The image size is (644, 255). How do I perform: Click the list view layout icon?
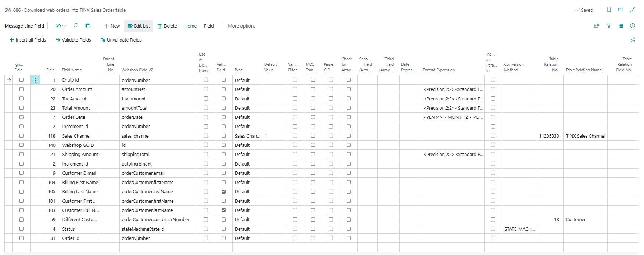(621, 26)
